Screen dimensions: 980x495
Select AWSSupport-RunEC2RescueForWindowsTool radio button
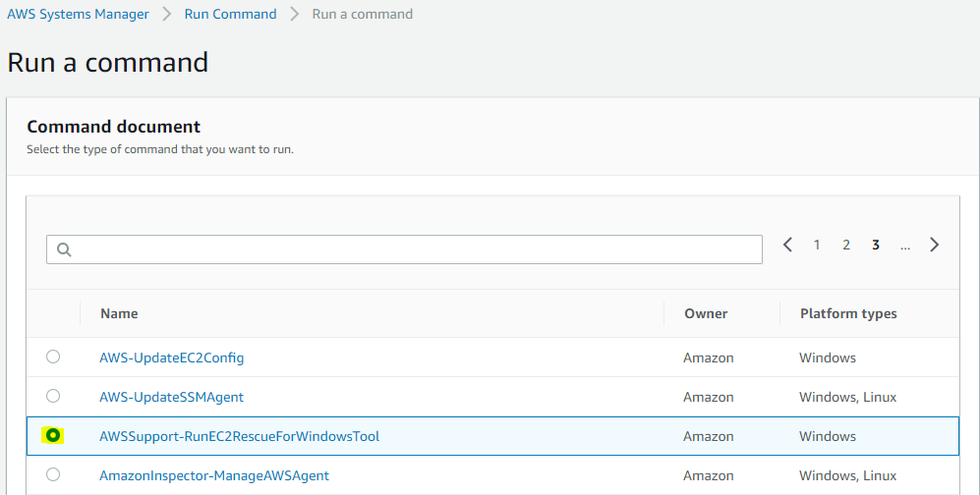tap(53, 435)
